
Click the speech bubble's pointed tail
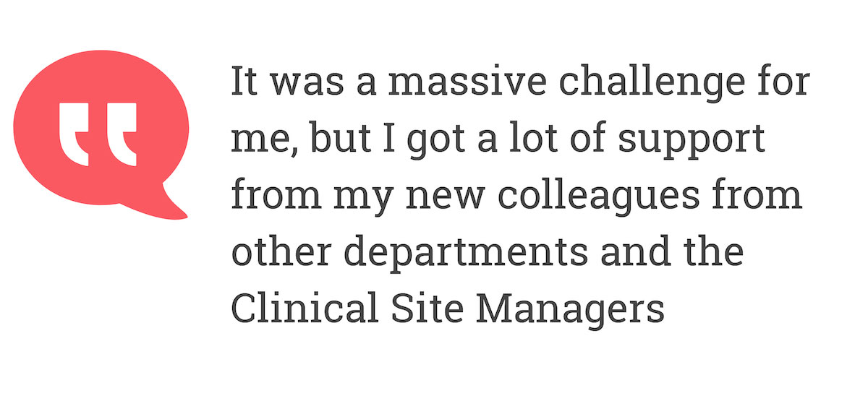pyautogui.click(x=172, y=205)
